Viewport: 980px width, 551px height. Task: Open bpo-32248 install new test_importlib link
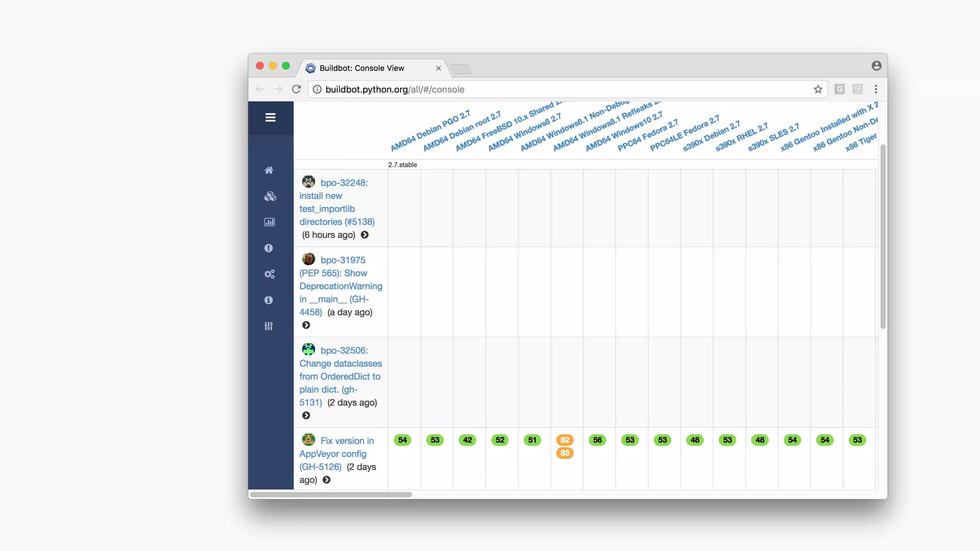(x=337, y=202)
